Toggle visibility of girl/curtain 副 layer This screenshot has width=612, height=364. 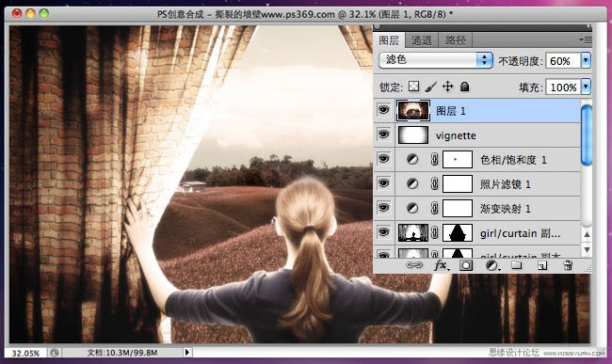(x=383, y=232)
